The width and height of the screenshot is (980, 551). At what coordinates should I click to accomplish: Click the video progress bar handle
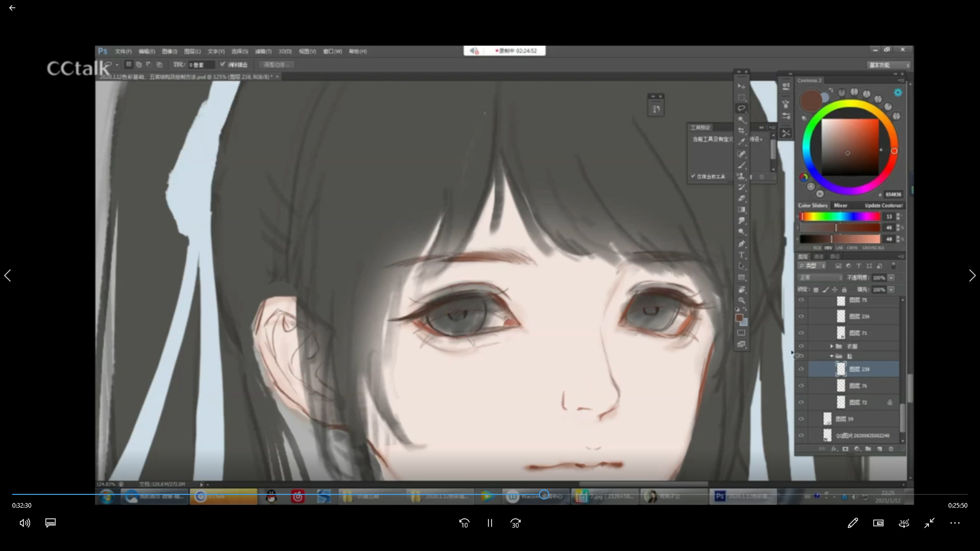[544, 494]
